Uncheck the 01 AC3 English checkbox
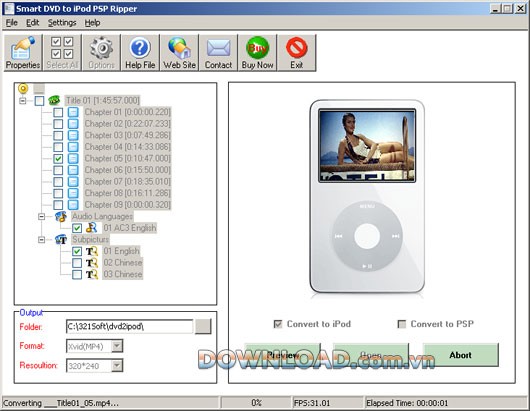Screen dimensions: 530x411 [x=77, y=228]
